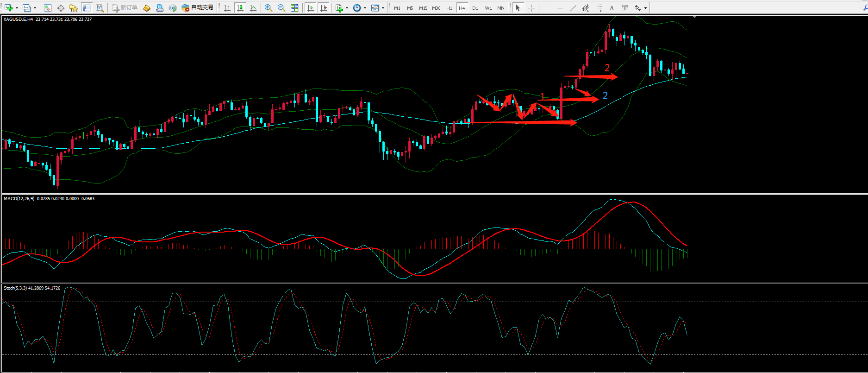
Task: Select the vertical line drawing tool
Action: pos(547,8)
